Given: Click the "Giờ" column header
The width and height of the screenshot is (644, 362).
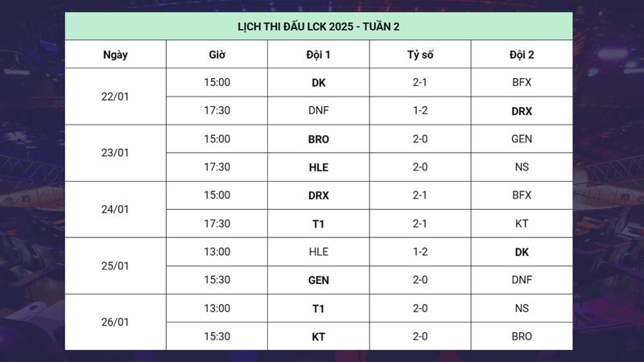Looking at the screenshot, I should pyautogui.click(x=217, y=55).
